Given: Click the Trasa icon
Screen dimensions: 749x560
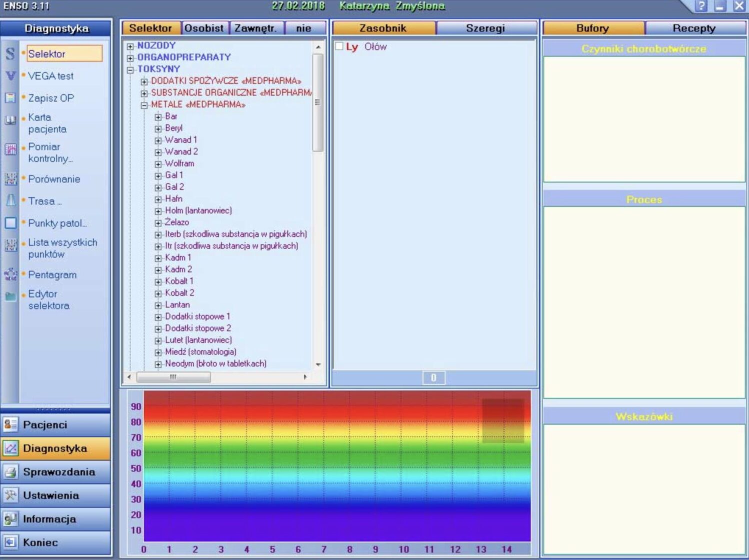Looking at the screenshot, I should 10,200.
